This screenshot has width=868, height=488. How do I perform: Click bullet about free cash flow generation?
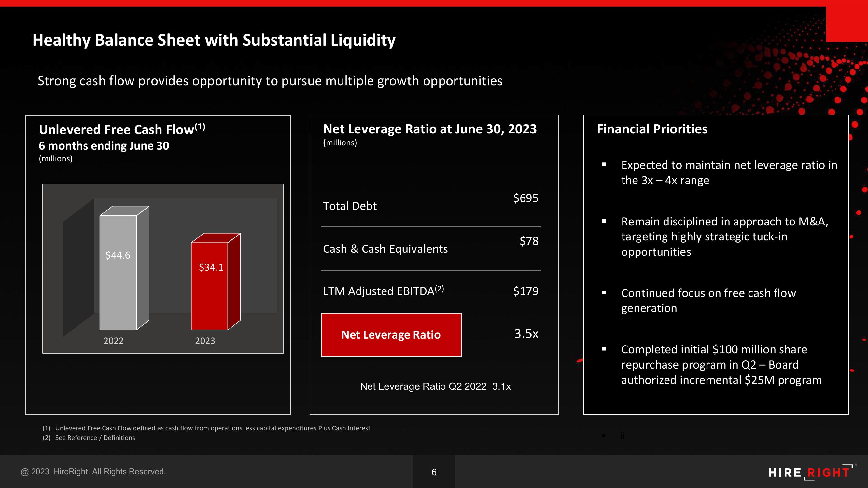708,300
